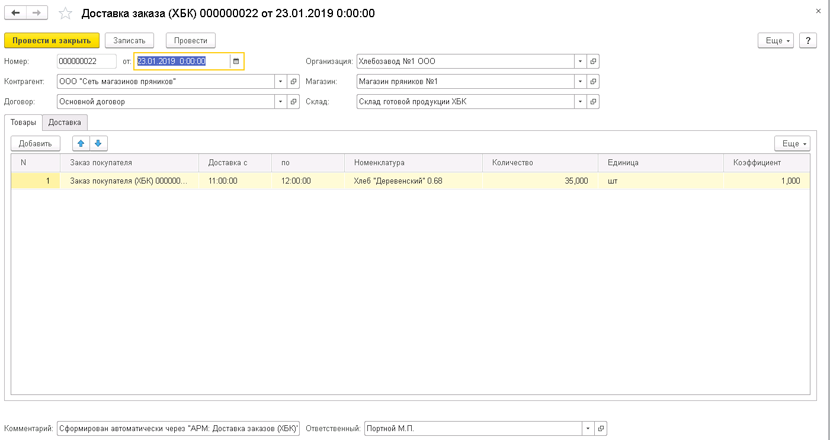Image resolution: width=830 pixels, height=440 pixels.
Task: Open the Организация record with its open icon
Action: pyautogui.click(x=593, y=61)
